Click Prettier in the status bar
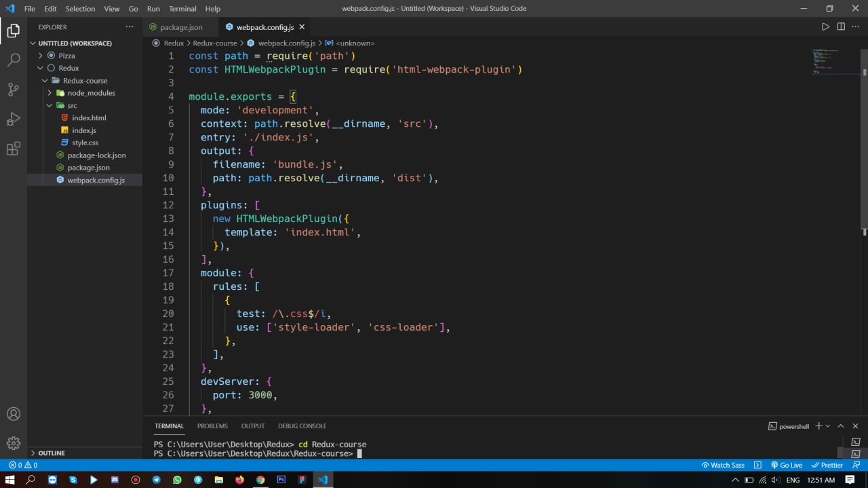 click(x=827, y=465)
